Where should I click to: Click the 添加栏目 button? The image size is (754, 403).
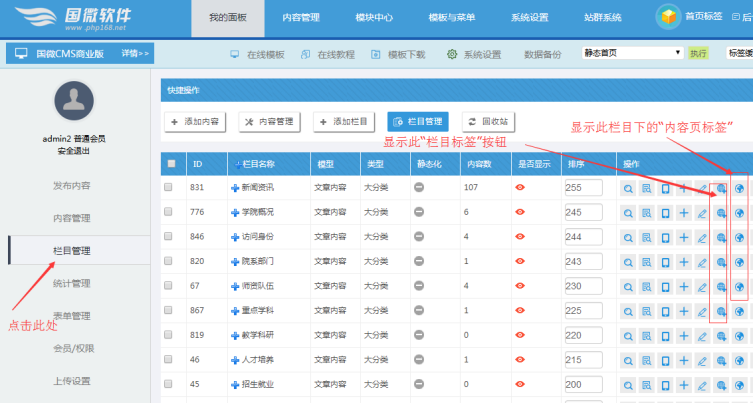(343, 121)
